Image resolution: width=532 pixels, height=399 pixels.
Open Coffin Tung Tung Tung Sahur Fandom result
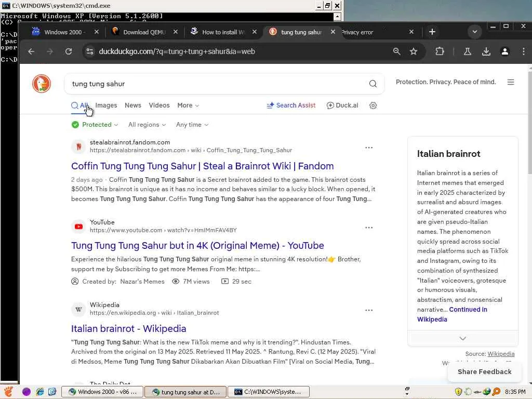(x=202, y=166)
